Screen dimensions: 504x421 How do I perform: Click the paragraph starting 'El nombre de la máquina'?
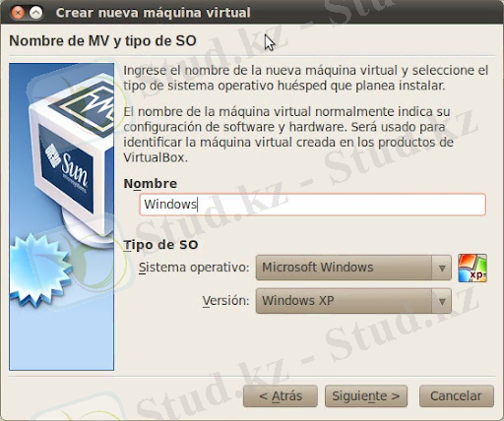click(288, 135)
